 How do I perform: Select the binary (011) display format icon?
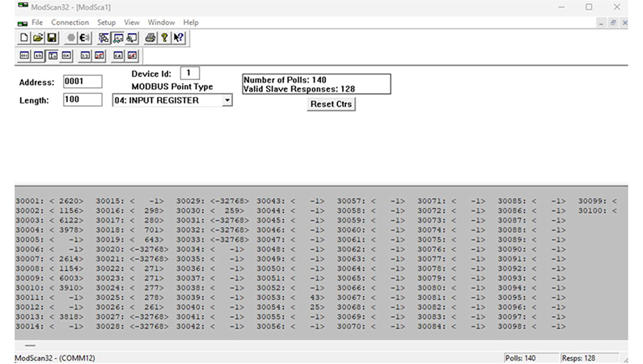click(24, 56)
